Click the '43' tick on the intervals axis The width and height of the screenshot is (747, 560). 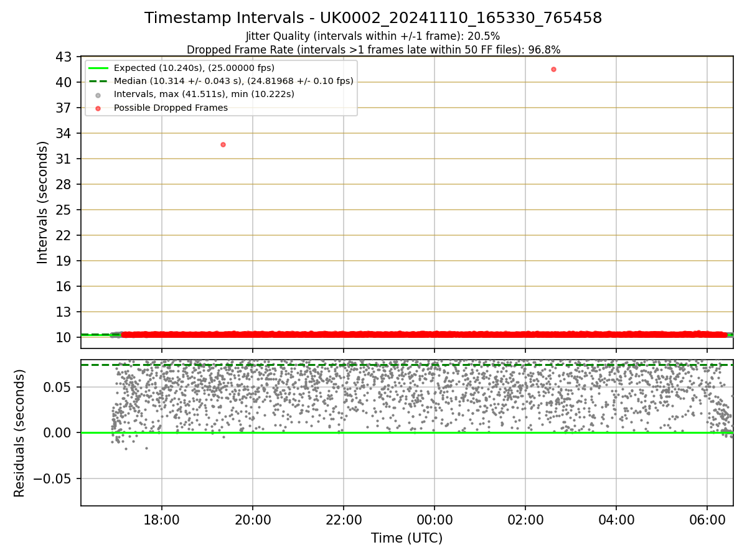tap(65, 57)
